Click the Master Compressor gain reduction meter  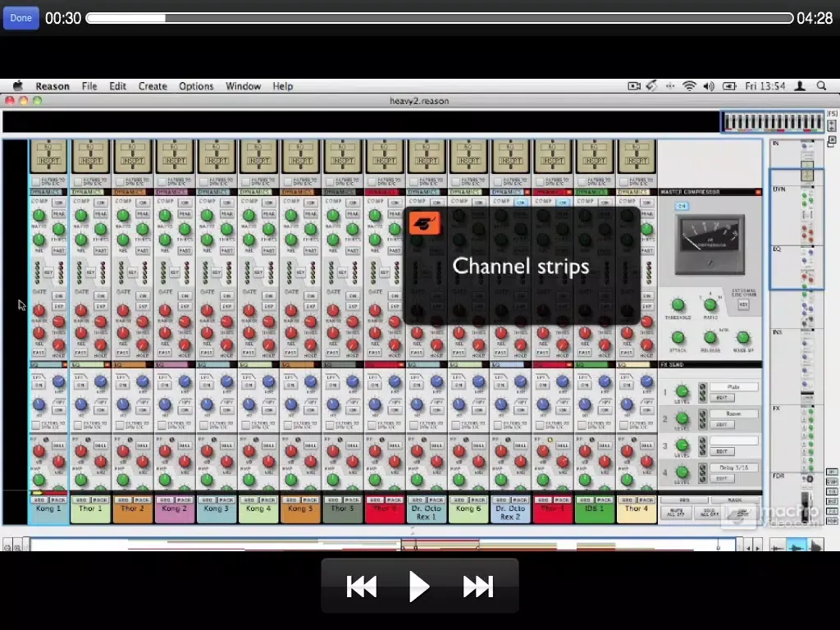click(x=710, y=244)
